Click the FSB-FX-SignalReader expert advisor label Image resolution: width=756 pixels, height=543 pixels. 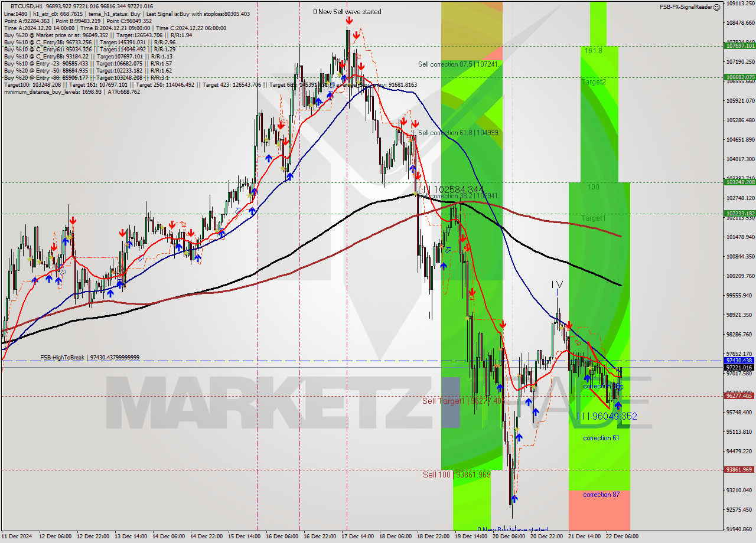(686, 7)
